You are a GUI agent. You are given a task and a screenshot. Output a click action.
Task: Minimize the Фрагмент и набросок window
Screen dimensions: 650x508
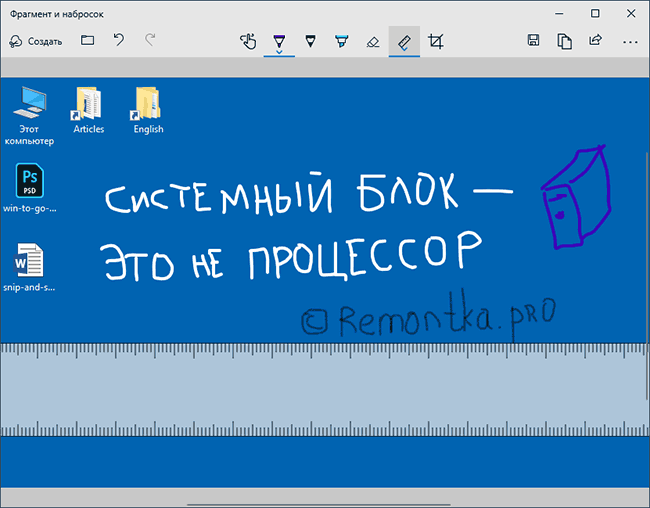point(559,14)
